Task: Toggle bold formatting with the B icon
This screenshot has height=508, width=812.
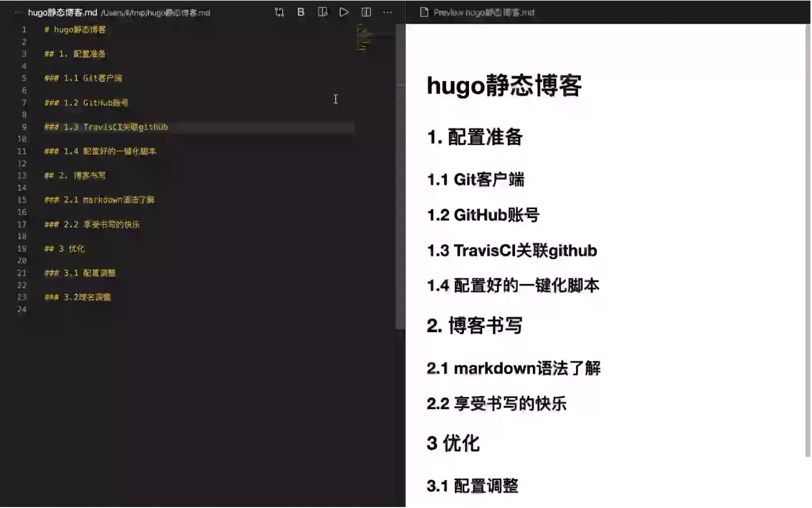Action: point(301,12)
